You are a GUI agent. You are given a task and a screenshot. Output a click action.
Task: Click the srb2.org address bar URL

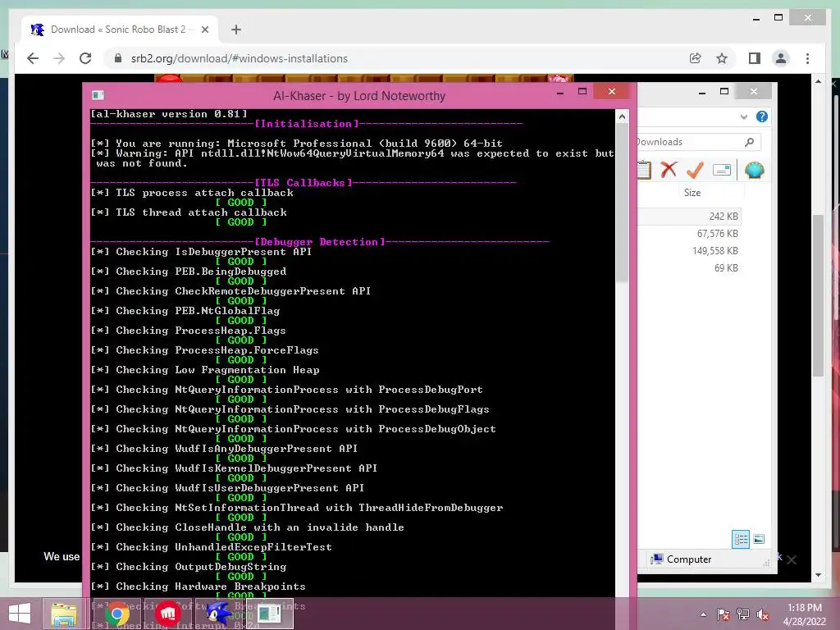click(239, 58)
